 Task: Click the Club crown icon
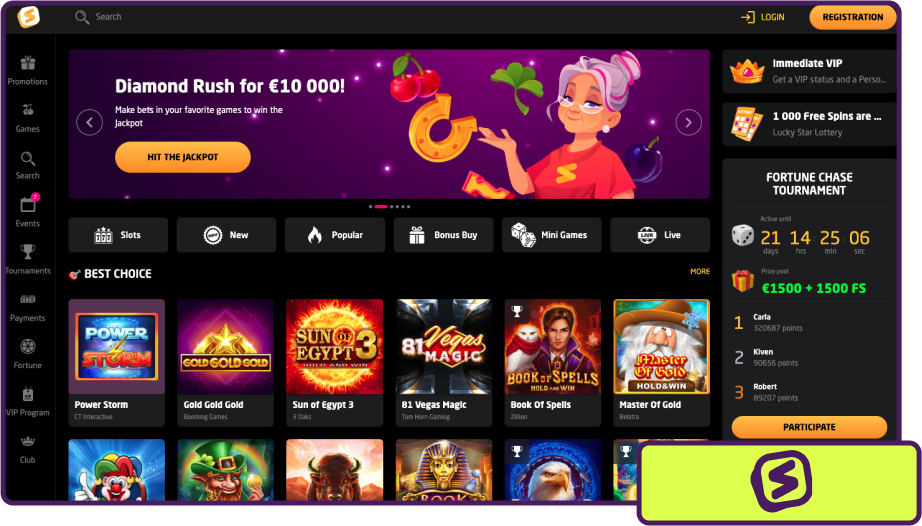28,441
